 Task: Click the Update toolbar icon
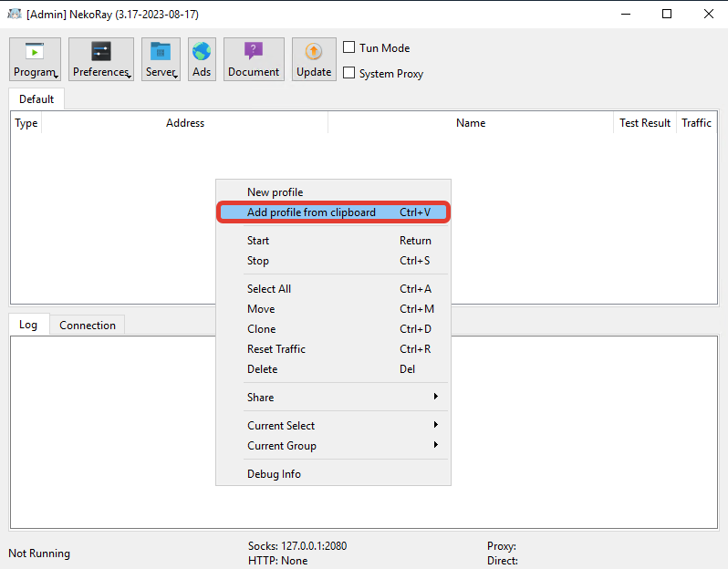[314, 59]
